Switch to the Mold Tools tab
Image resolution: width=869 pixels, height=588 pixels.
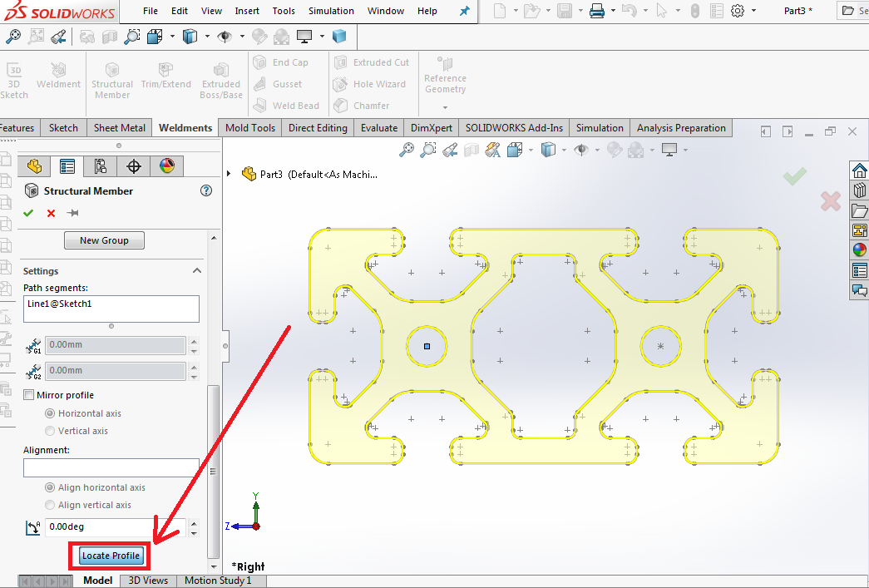[x=250, y=128]
